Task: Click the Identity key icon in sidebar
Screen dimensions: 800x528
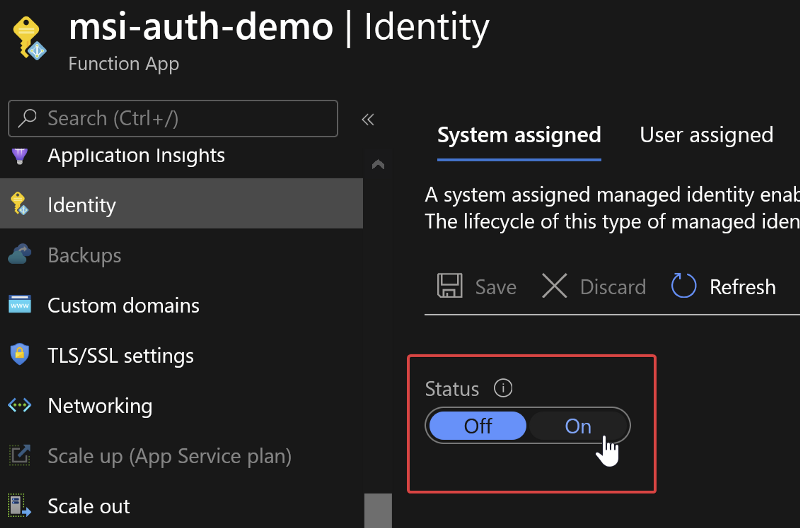Action: coord(19,204)
